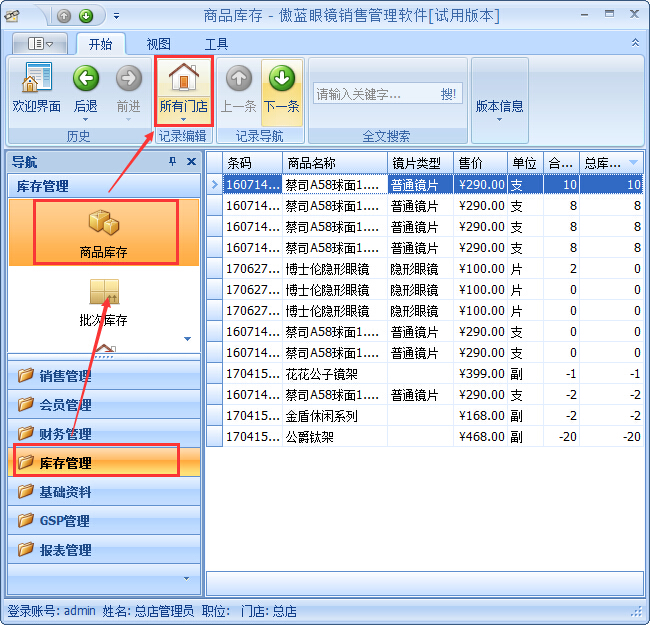
Task: Click the ¥399.00 price cell
Action: coord(481,374)
